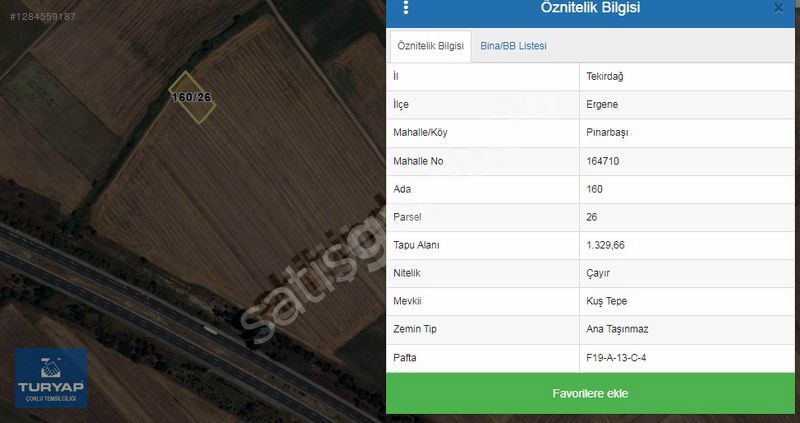Viewport: 800px width, 423px height.
Task: Select the Tekirdağ value in İl row
Action: (x=605, y=77)
